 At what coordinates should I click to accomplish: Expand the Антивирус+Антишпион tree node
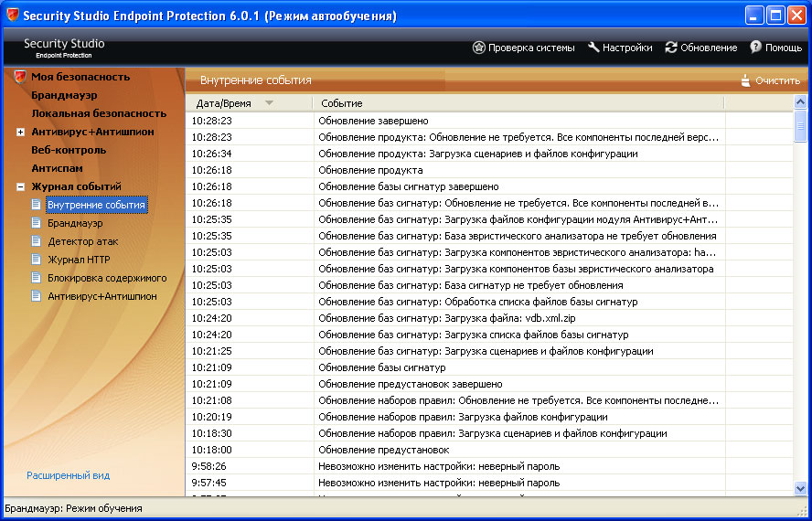(x=20, y=132)
